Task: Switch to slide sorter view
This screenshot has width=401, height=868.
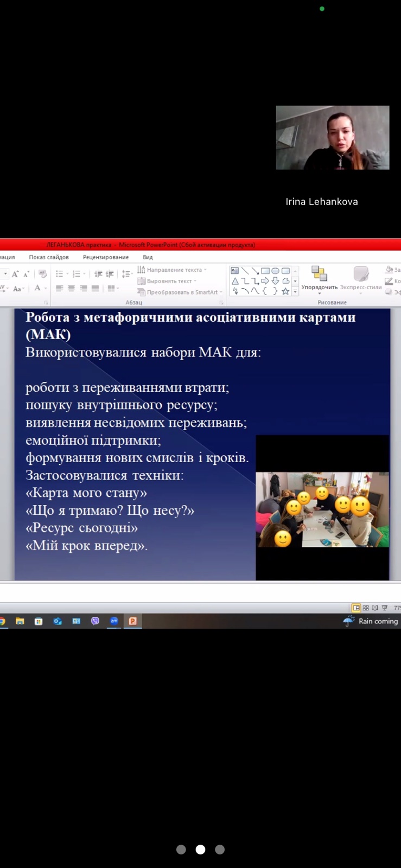Action: (366, 608)
